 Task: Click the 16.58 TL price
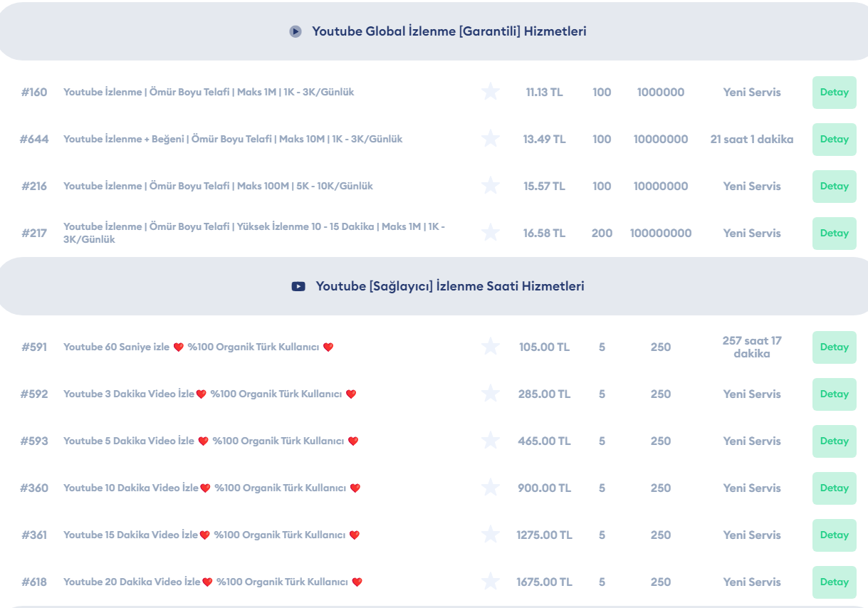[x=544, y=233]
